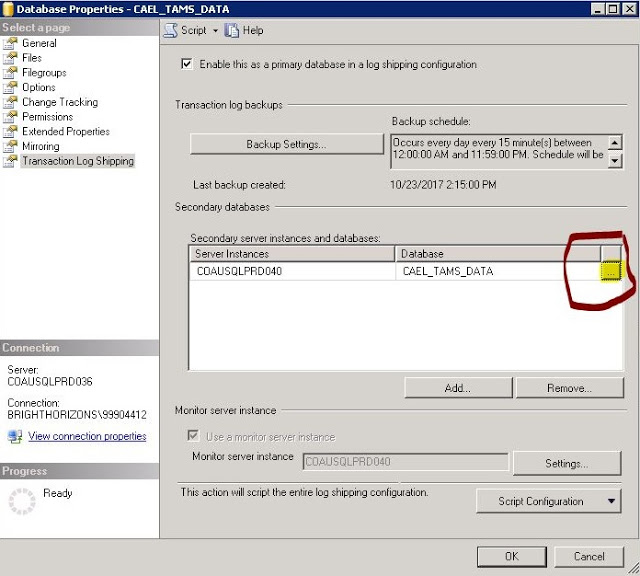This screenshot has width=640, height=576.
Task: Select the COAUSQLPRD040 server instance cell
Action: click(x=293, y=271)
